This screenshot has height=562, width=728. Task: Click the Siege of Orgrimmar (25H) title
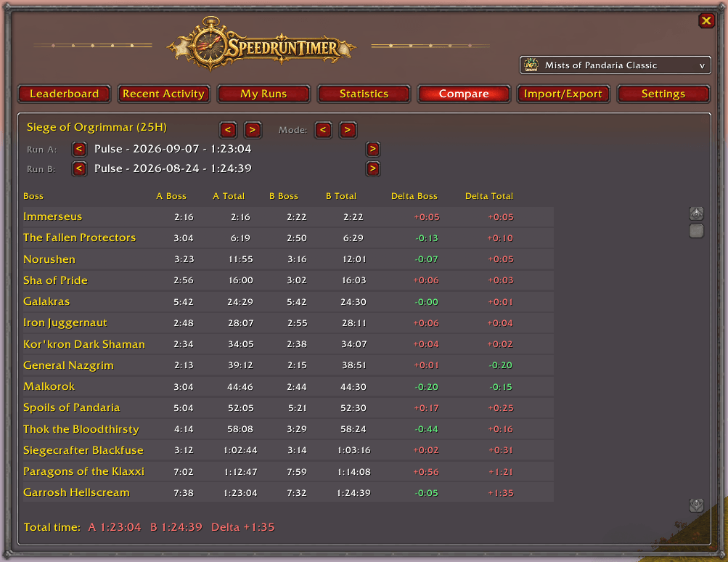97,128
